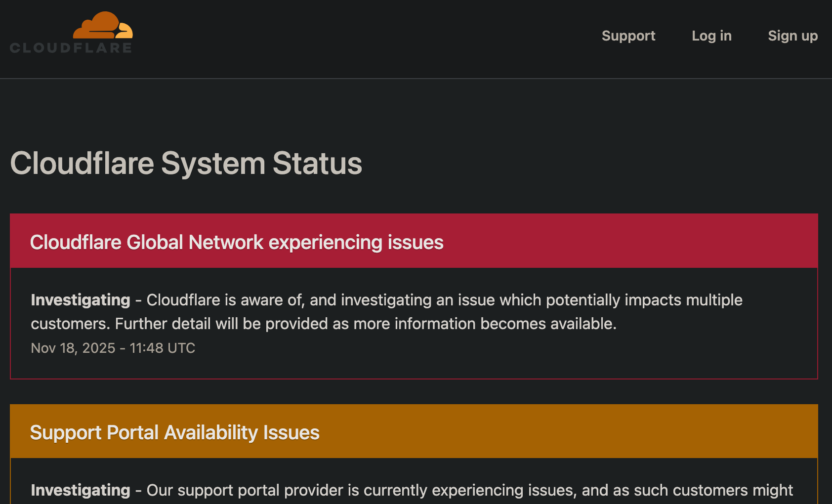
Task: Open the Sign up page
Action: tap(792, 36)
